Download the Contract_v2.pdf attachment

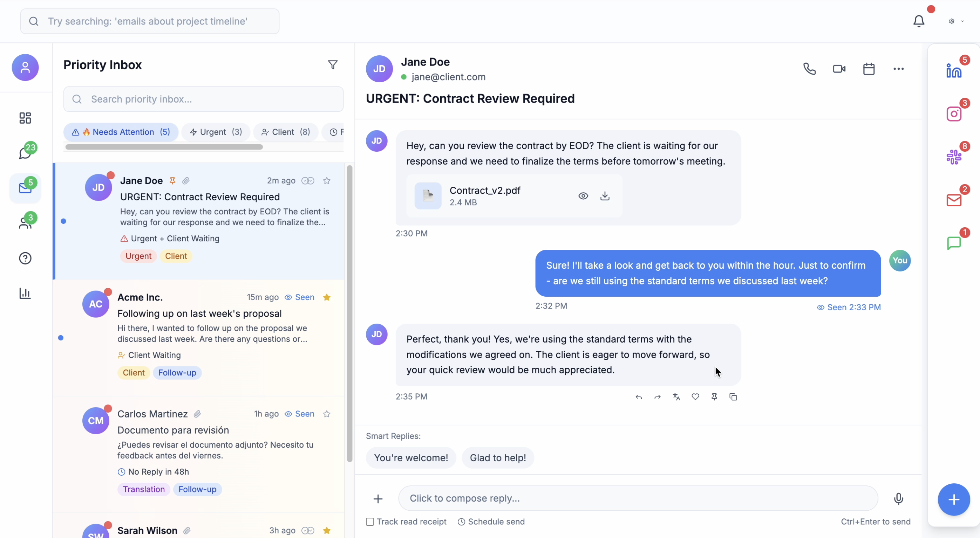click(605, 196)
